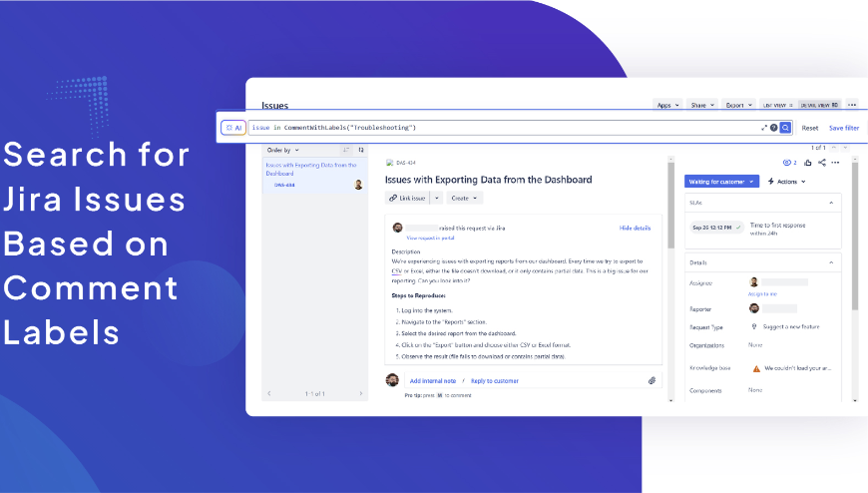Click the AI query assistant button
This screenshot has width=868, height=493.
233,128
